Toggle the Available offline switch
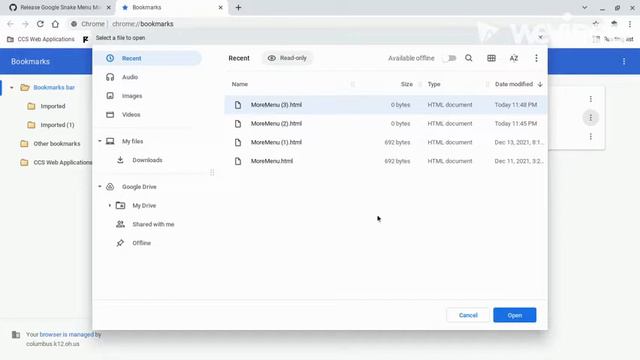 click(449, 58)
